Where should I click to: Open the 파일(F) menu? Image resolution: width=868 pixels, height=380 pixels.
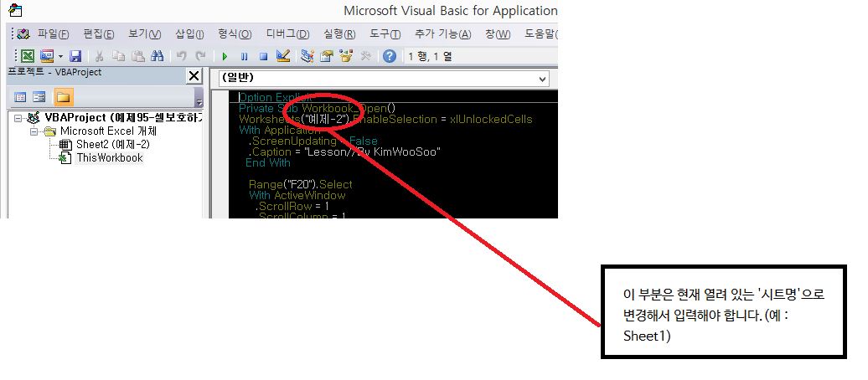(53, 34)
